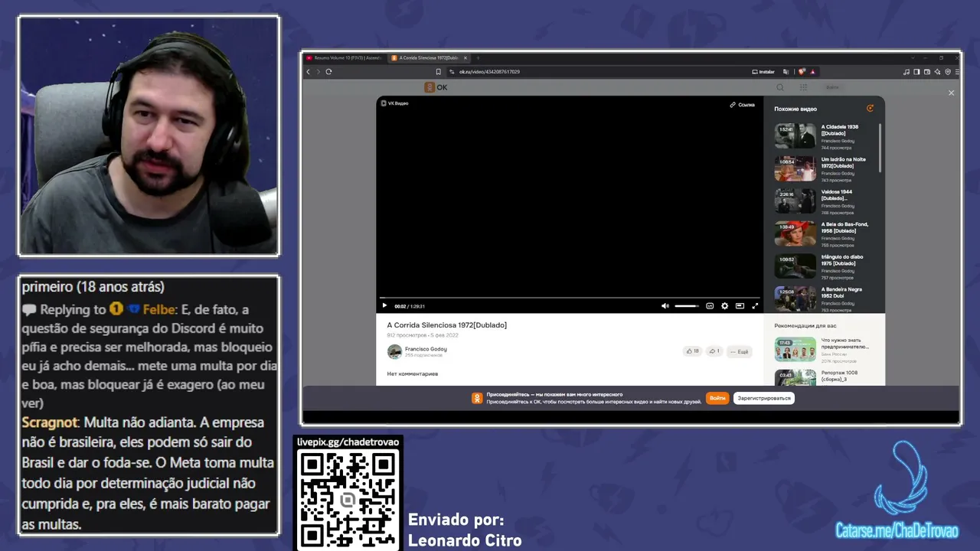The height and width of the screenshot is (551, 980).
Task: Click the faded login button in OK header
Action: (832, 87)
